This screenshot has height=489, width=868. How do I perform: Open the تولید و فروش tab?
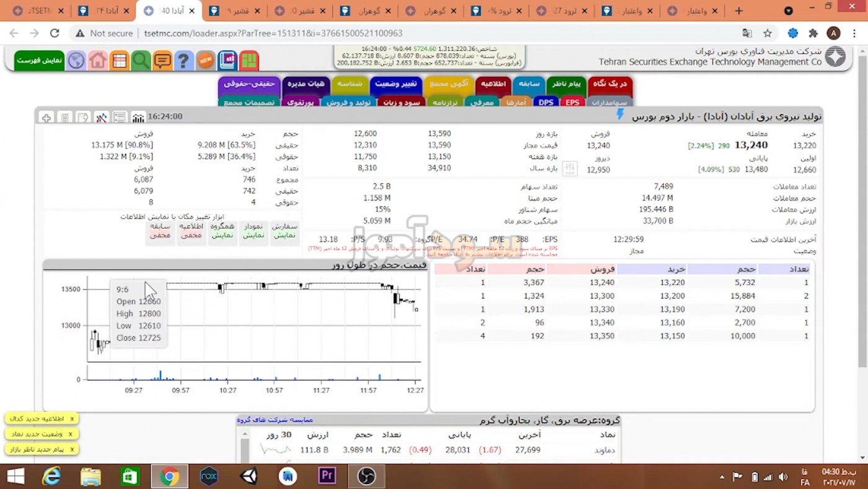[x=349, y=102]
